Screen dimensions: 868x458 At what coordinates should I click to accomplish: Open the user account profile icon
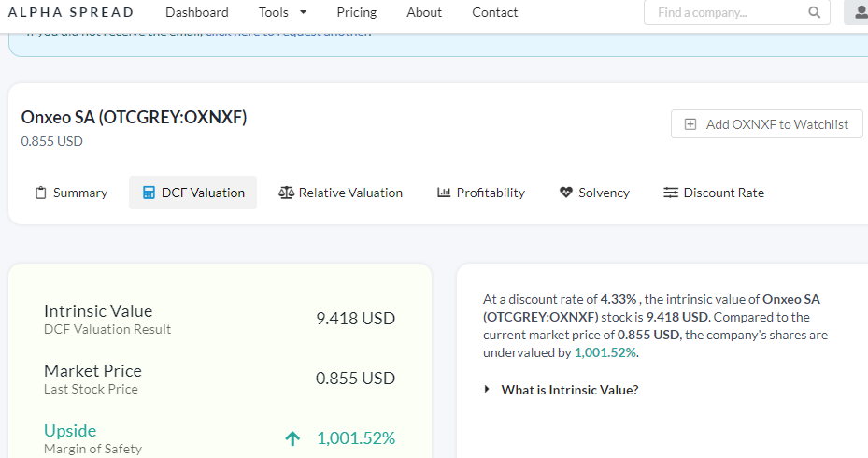pyautogui.click(x=861, y=12)
